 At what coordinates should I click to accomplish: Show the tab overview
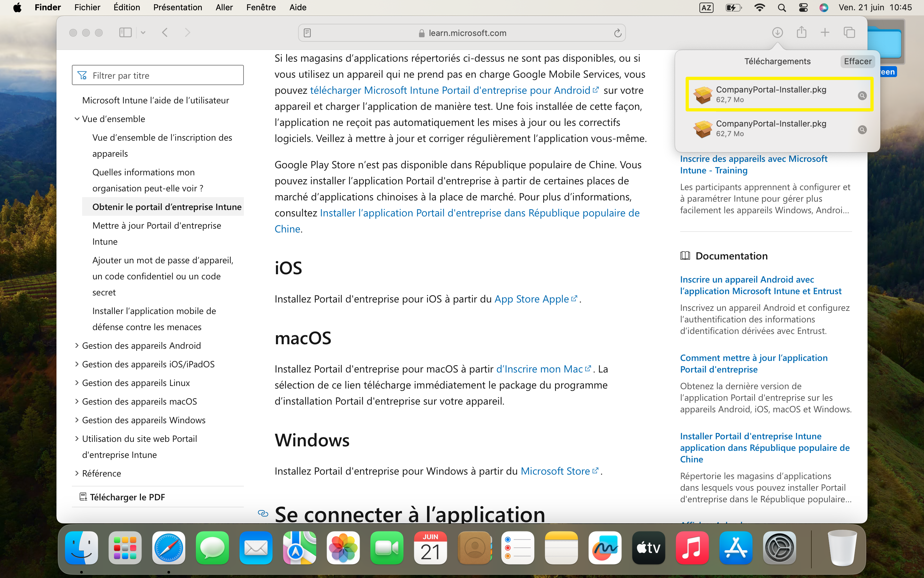coord(849,32)
